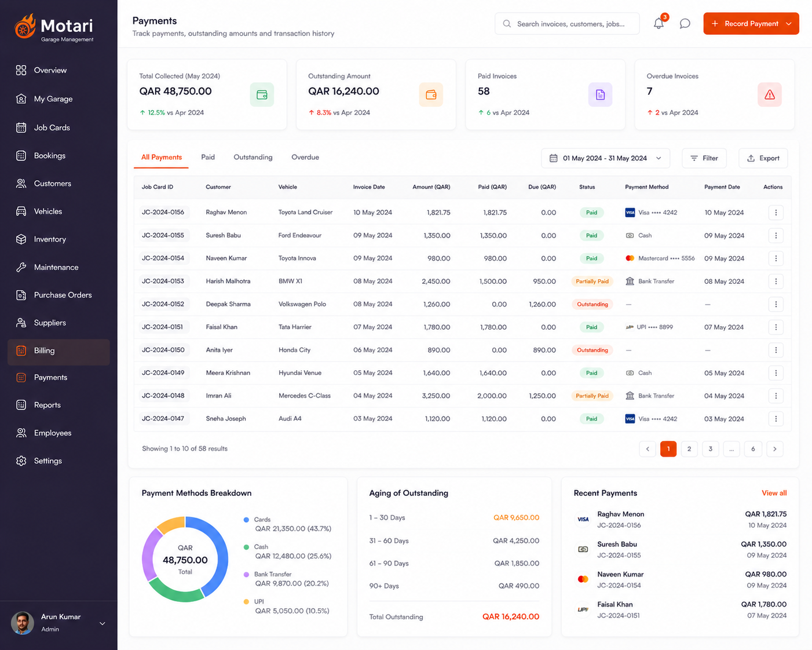Open actions menu for JC-2024-0148
This screenshot has width=812, height=650.
(776, 396)
